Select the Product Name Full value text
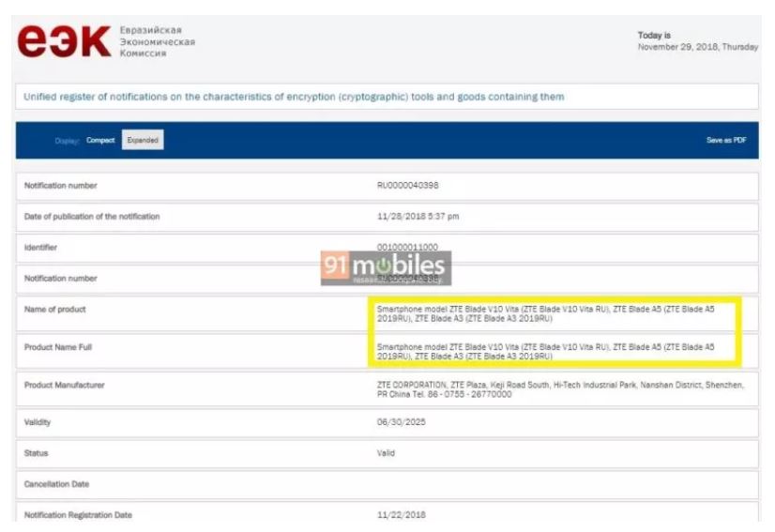This screenshot has height=532, width=775. click(x=546, y=352)
